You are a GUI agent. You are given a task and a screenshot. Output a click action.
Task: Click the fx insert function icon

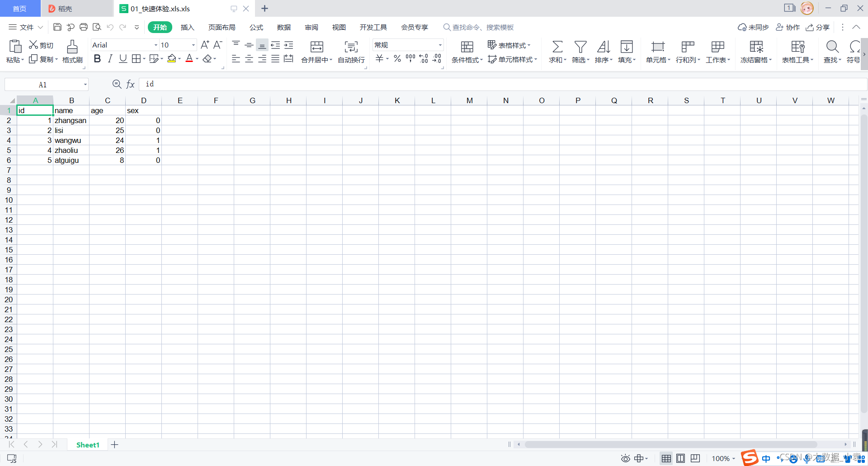tap(130, 84)
